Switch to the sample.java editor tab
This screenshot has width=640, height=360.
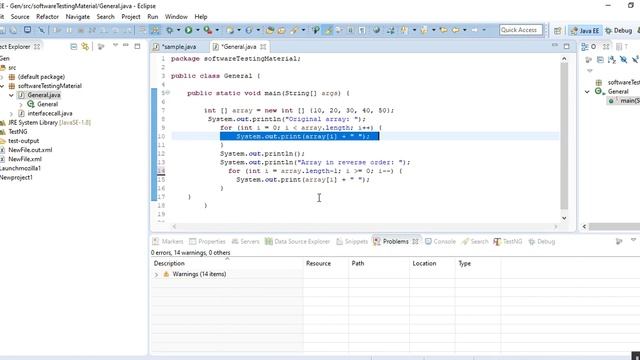click(x=176, y=47)
